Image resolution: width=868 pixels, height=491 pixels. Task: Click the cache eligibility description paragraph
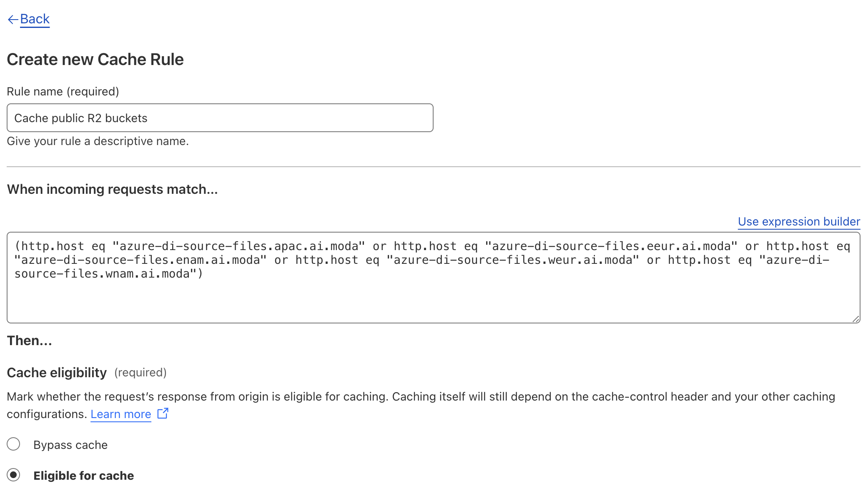tap(421, 397)
